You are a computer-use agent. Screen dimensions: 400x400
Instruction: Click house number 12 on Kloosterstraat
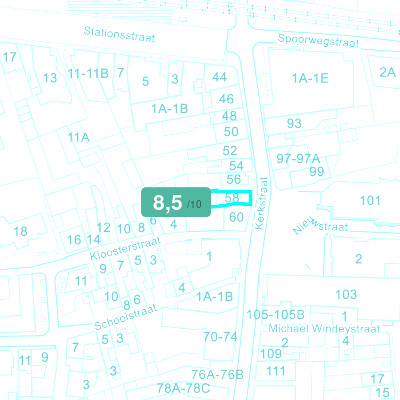103,227
